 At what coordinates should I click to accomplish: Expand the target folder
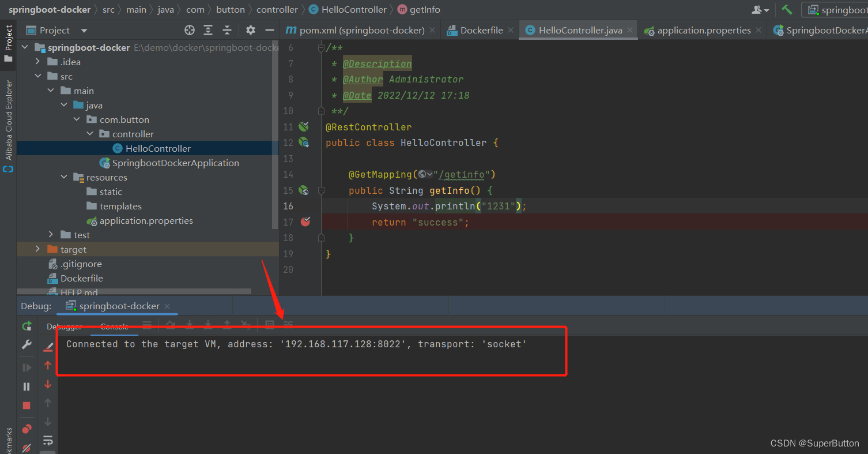pyautogui.click(x=37, y=249)
